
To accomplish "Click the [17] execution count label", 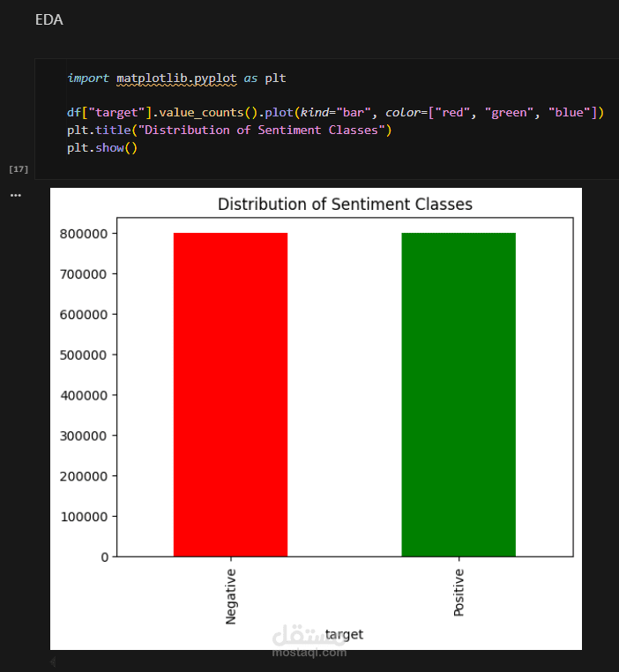I will tap(18, 168).
